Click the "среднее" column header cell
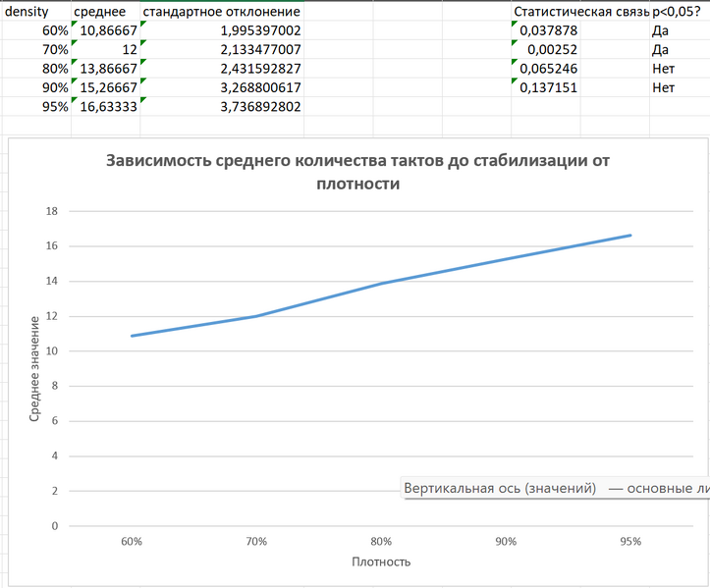Viewport: 710px width, 588px height. coord(105,13)
